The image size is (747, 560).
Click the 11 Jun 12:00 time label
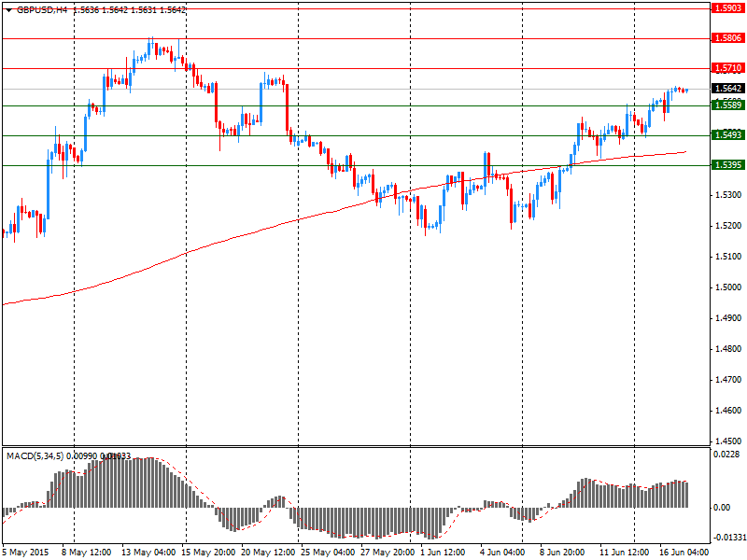(x=625, y=553)
